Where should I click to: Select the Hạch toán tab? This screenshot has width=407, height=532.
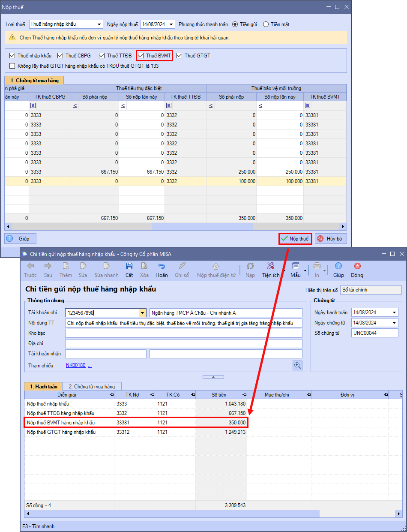tap(43, 387)
